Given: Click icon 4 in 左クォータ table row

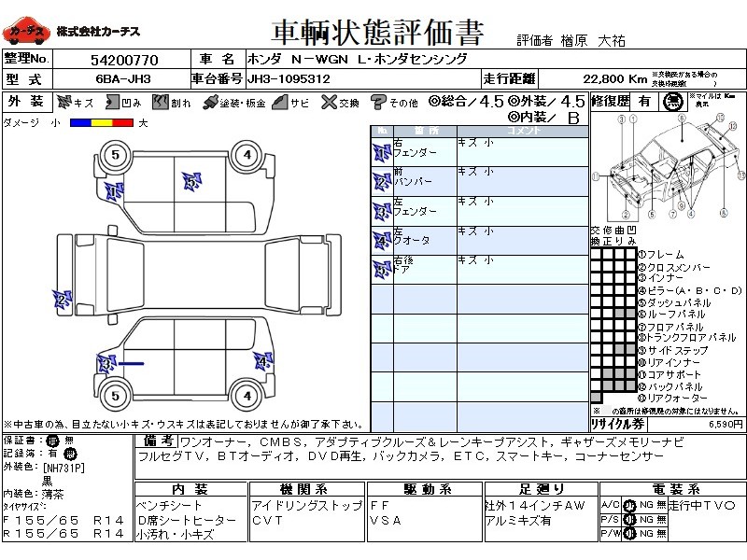Looking at the screenshot, I should (x=382, y=241).
